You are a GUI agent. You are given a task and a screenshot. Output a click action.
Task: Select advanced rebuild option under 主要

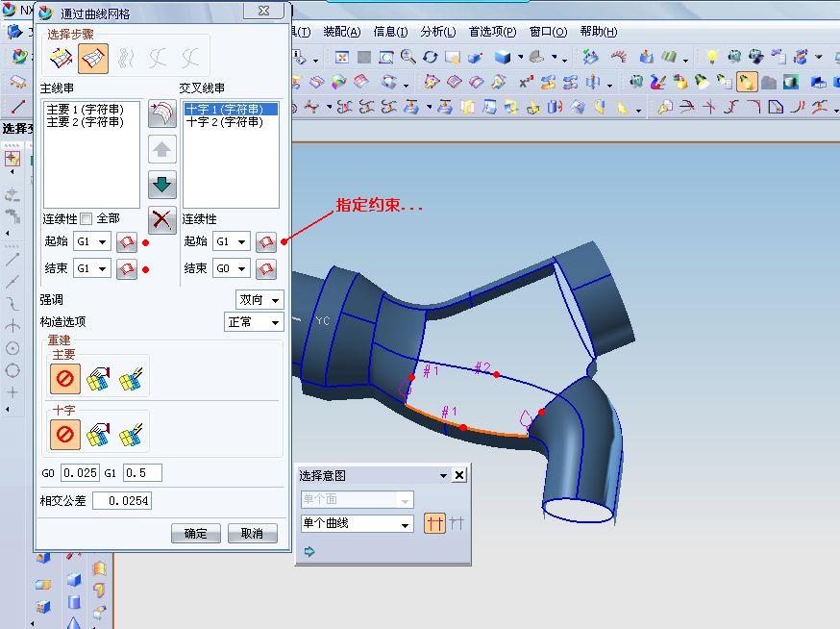(131, 379)
